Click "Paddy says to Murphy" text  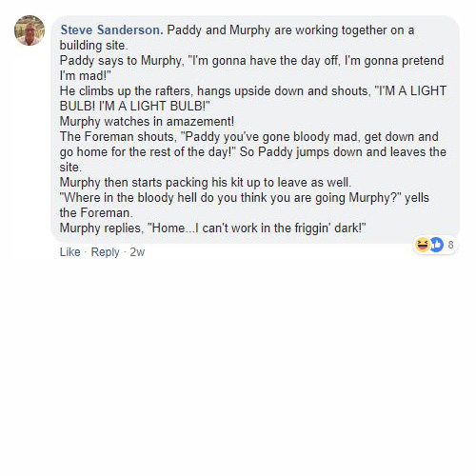tap(122, 60)
